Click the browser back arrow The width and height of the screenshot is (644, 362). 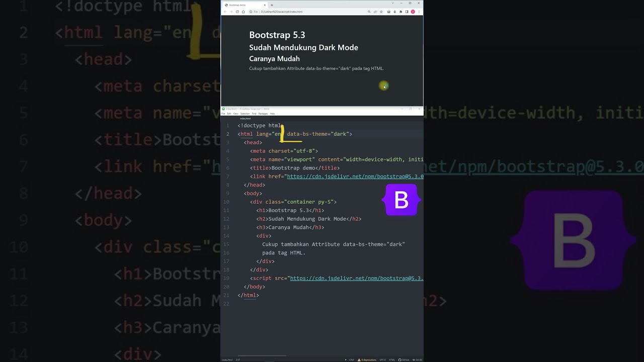coord(225,12)
